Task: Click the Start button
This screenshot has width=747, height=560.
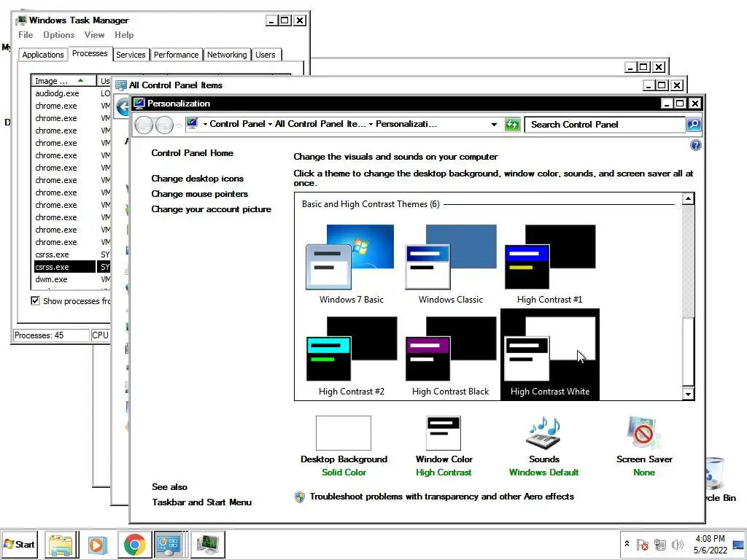Action: click(x=20, y=544)
